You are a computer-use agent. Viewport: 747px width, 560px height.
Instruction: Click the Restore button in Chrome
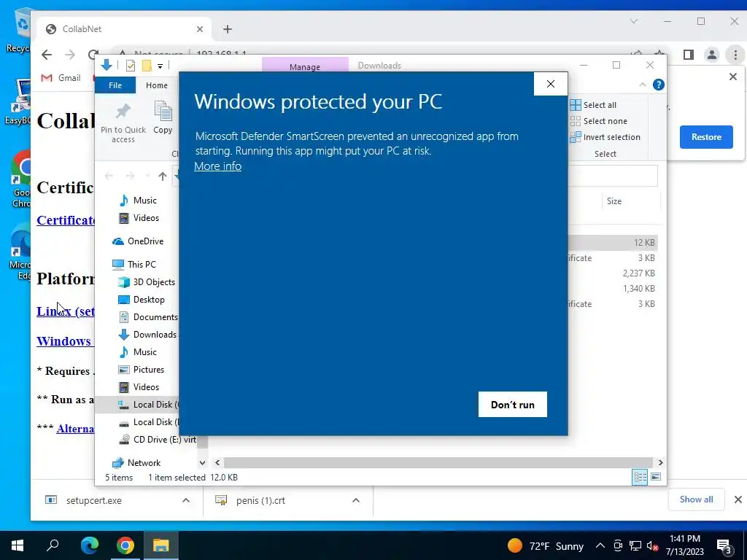[x=706, y=137]
